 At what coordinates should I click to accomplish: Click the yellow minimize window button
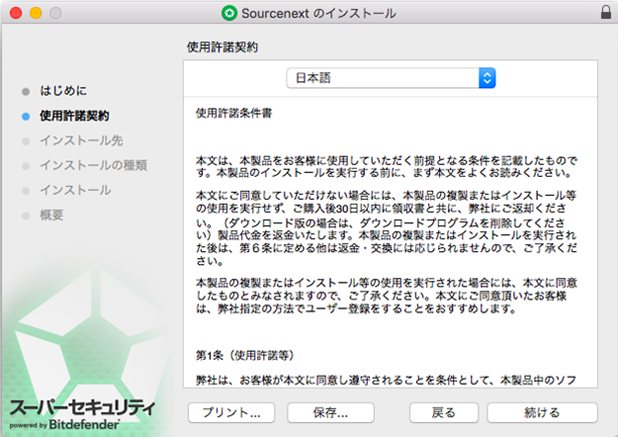click(x=36, y=13)
